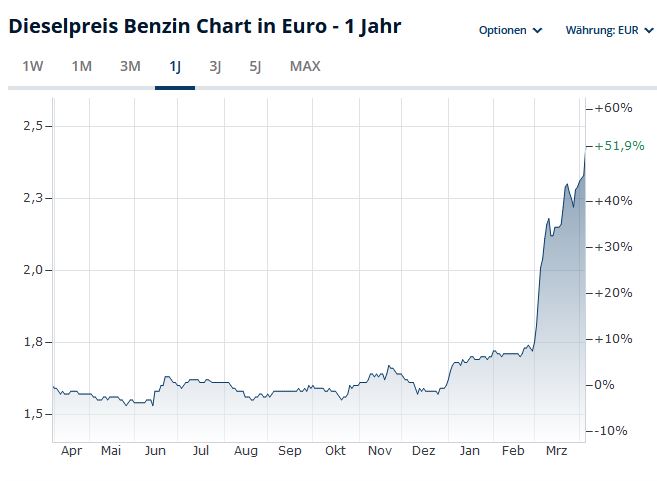Click the 2,0 price axis label

coord(33,270)
